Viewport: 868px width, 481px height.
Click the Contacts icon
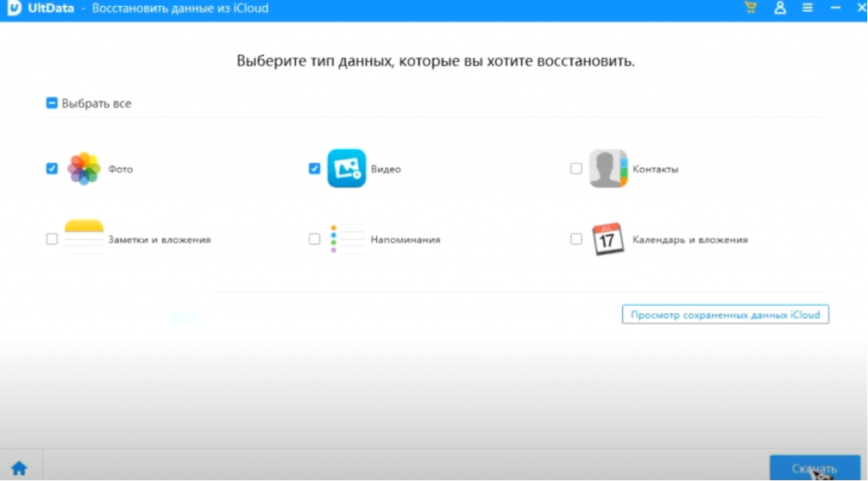[608, 169]
